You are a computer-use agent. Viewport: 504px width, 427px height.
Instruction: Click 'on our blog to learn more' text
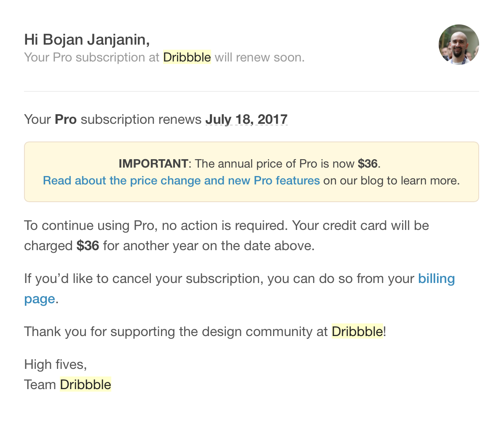coord(391,181)
